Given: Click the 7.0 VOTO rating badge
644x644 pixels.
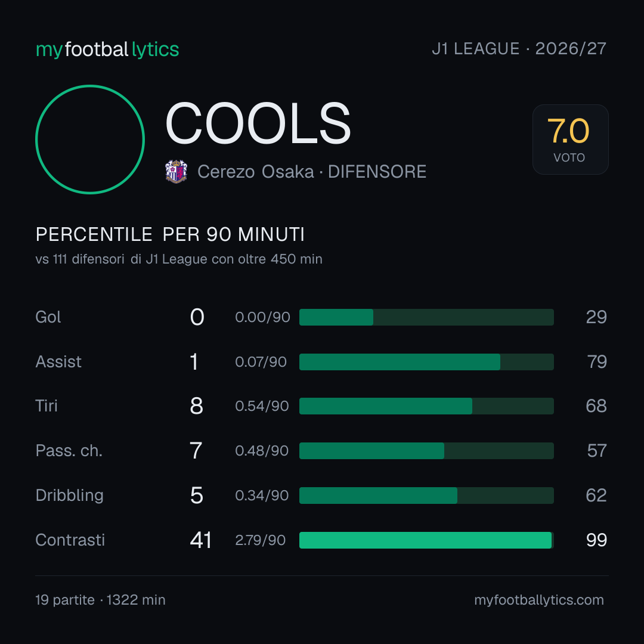Looking at the screenshot, I should [x=570, y=139].
